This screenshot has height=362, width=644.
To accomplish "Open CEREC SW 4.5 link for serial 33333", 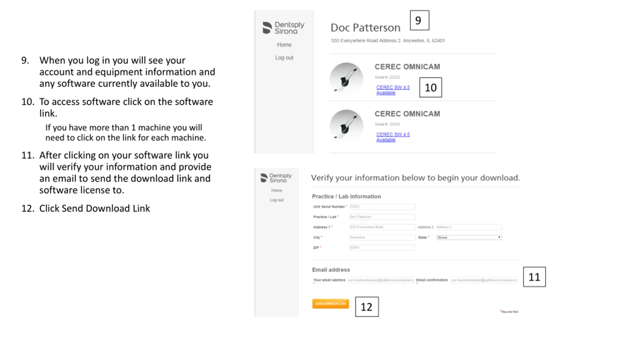I will (x=393, y=137).
